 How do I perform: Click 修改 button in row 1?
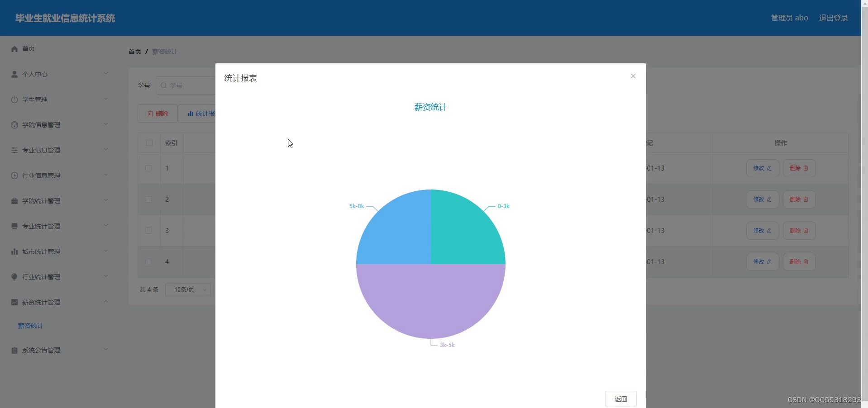[x=763, y=168]
